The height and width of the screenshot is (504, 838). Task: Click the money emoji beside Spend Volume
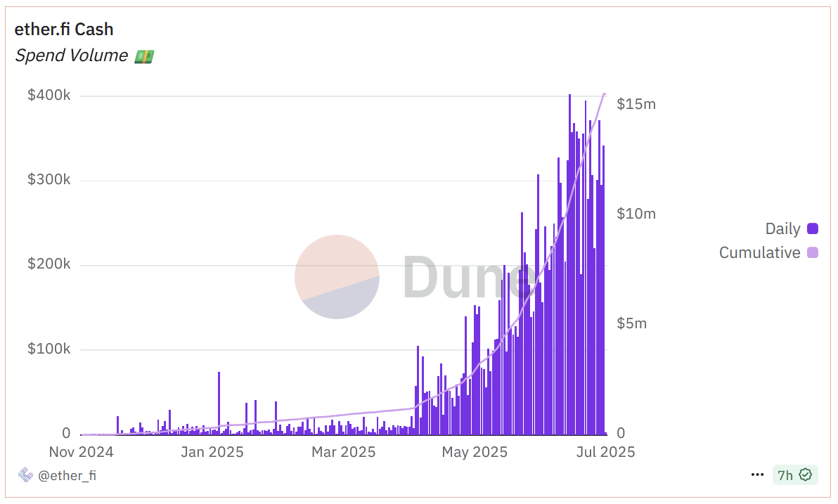pyautogui.click(x=144, y=56)
